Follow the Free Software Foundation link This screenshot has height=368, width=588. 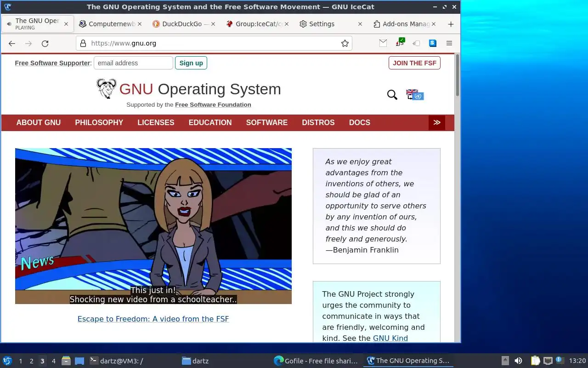point(213,105)
